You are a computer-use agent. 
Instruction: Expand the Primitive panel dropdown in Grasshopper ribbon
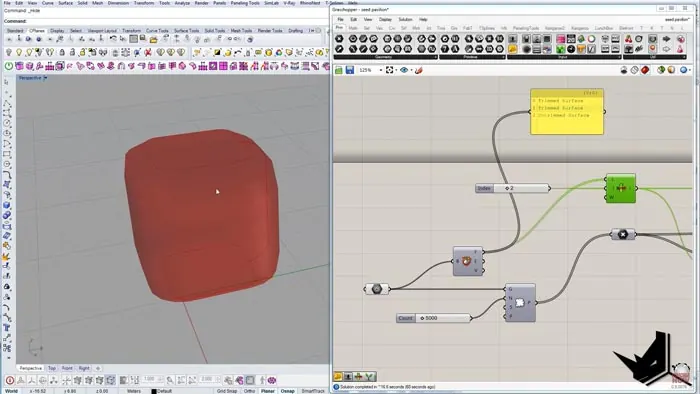pyautogui.click(x=504, y=57)
